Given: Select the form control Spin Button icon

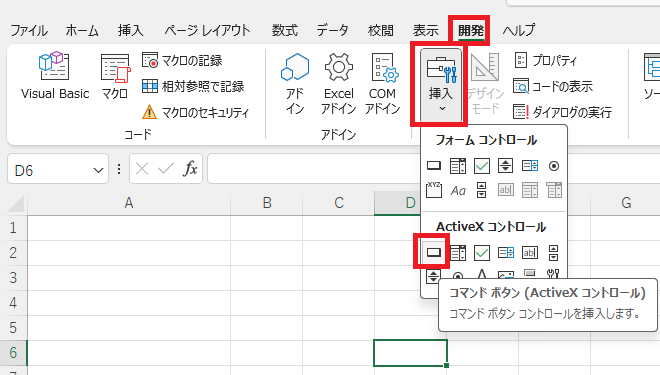Looking at the screenshot, I should pos(505,166).
